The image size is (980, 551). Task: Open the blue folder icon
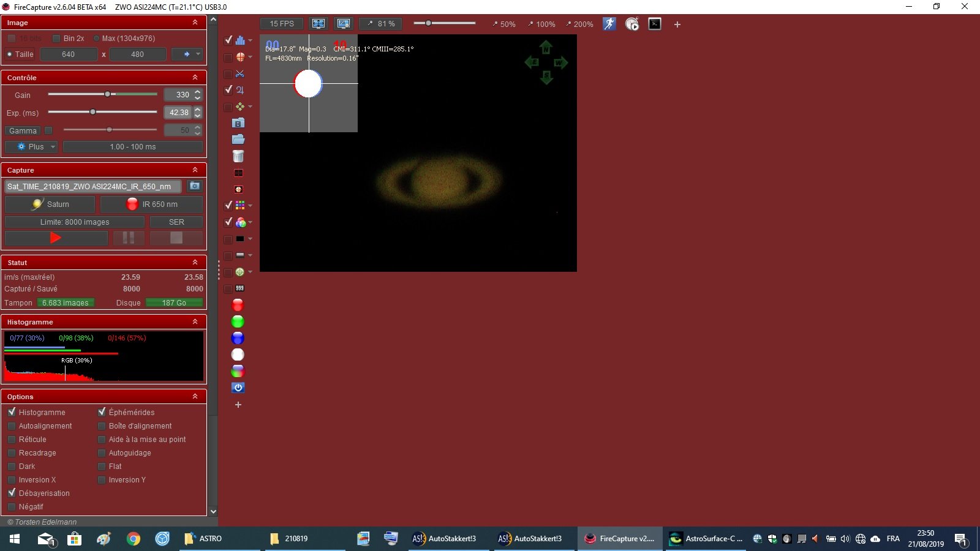(238, 140)
